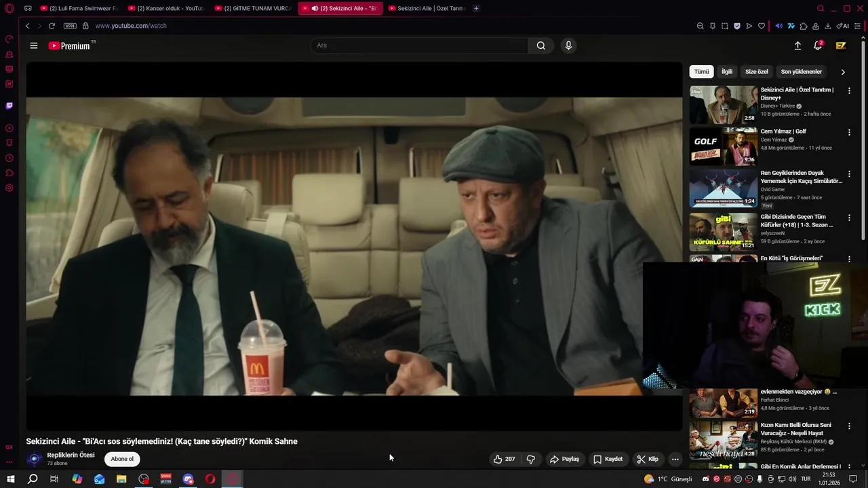Switch to Kanser olduk YouTube browser tab
The width and height of the screenshot is (868, 488).
pyautogui.click(x=166, y=8)
